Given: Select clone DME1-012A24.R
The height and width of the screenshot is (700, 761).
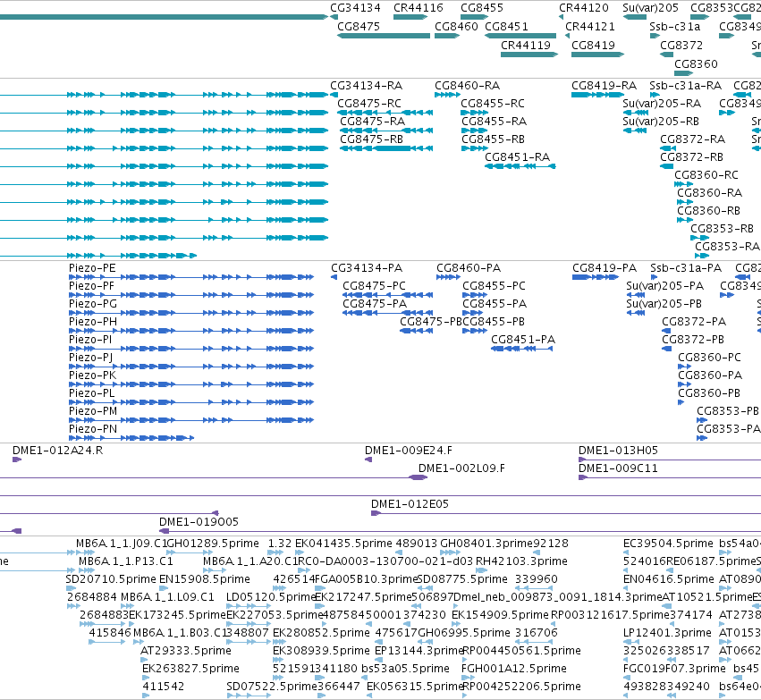Looking at the screenshot, I should (x=58, y=451).
